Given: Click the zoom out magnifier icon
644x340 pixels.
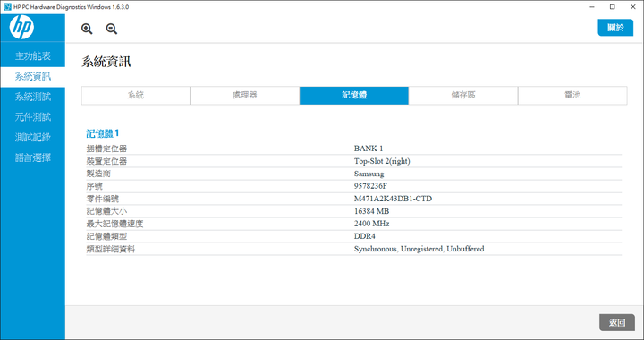Looking at the screenshot, I should click(x=112, y=29).
